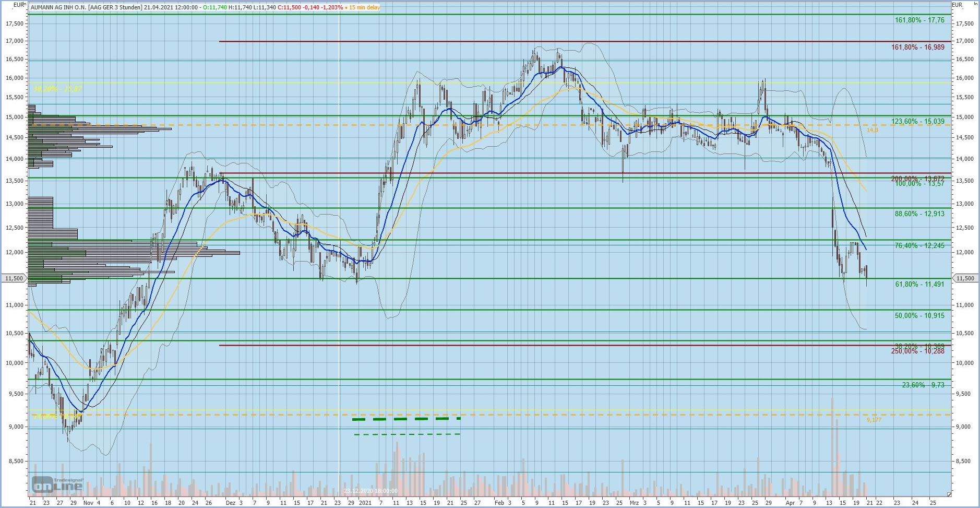Select the '250,00% - 10,288' Fibonacci label
Screen dimensions: 980x508
[x=918, y=351]
